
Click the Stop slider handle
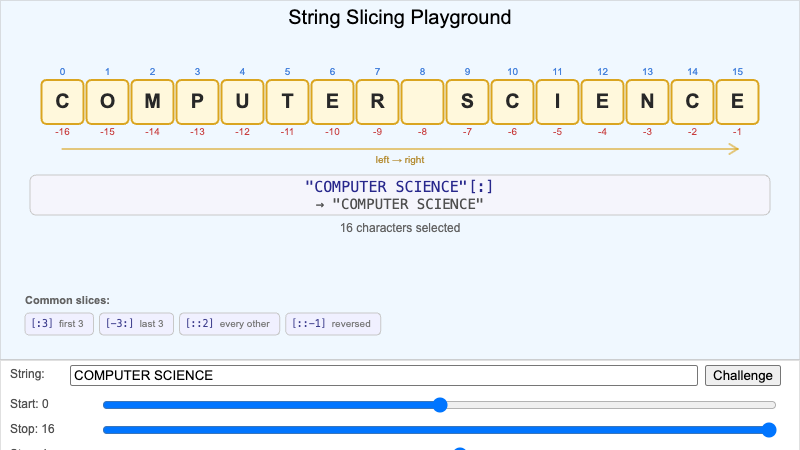point(769,430)
